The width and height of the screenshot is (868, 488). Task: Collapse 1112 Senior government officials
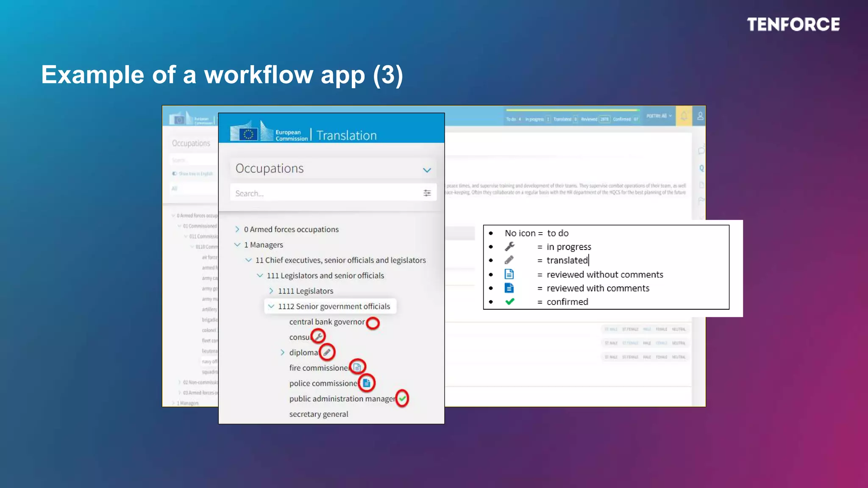271,306
